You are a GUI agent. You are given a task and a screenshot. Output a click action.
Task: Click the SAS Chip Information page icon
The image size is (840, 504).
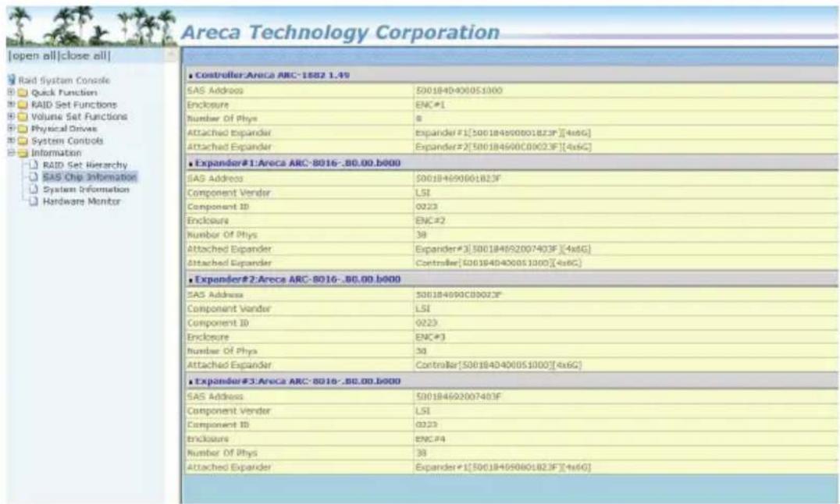click(x=34, y=177)
